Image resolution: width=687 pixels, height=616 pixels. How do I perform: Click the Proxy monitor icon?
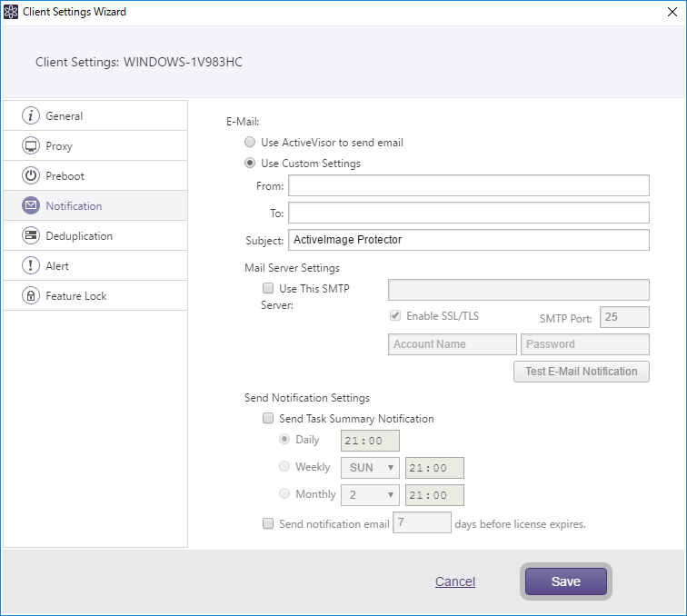pos(31,146)
